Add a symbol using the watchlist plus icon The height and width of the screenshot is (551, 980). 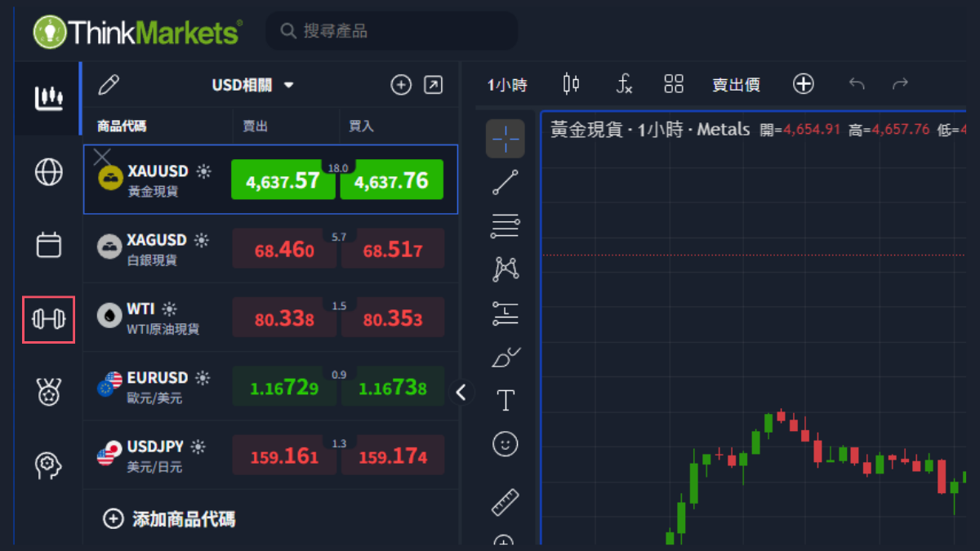point(401,84)
